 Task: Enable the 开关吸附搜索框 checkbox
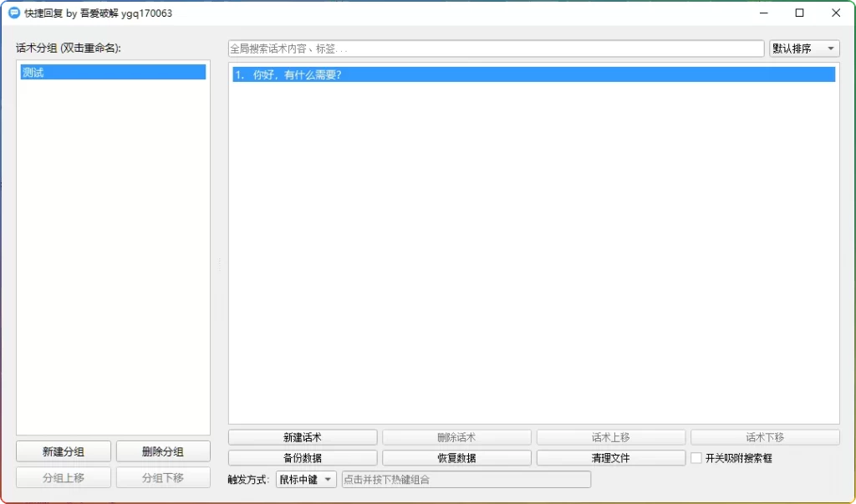(x=697, y=457)
